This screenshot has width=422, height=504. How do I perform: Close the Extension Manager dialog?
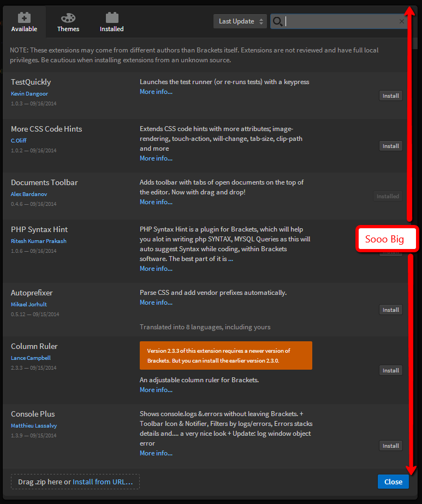(393, 482)
